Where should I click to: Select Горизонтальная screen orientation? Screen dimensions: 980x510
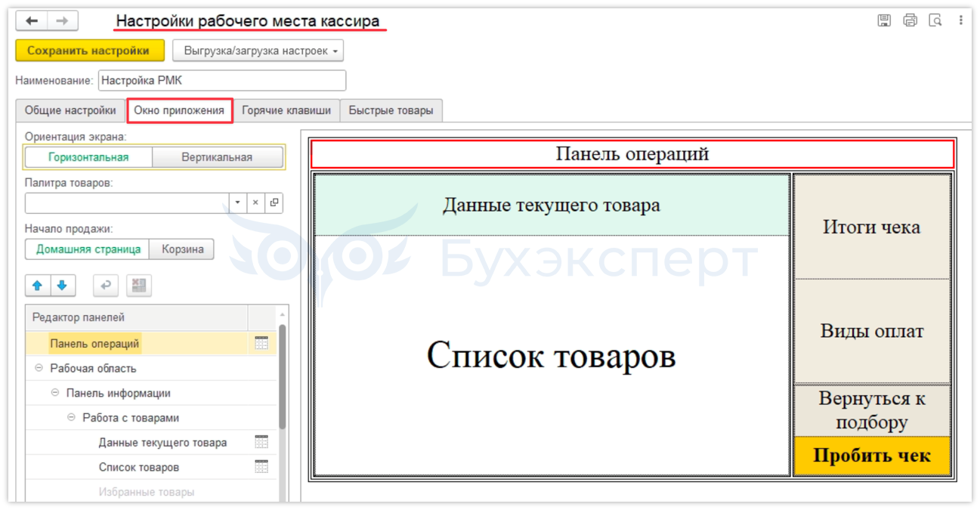(88, 157)
